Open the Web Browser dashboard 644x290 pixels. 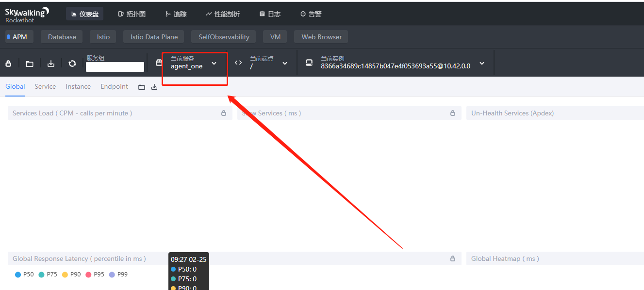(x=321, y=36)
